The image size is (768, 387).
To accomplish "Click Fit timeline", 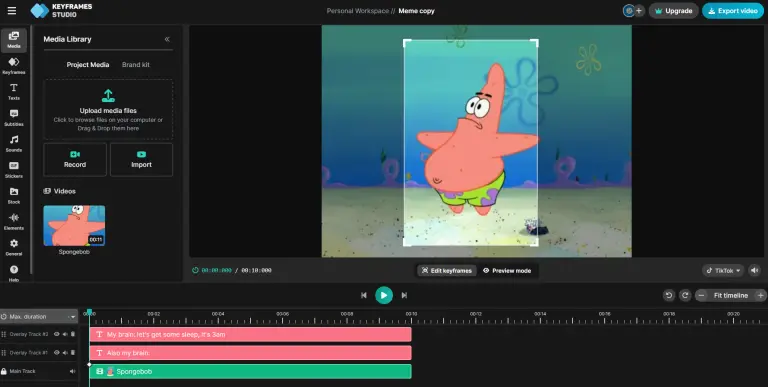I will (x=731, y=295).
